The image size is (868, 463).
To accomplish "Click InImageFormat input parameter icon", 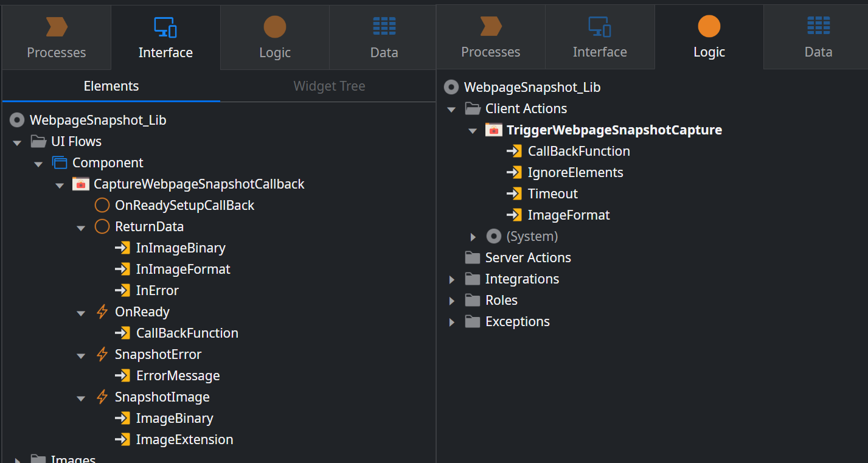I will point(122,269).
